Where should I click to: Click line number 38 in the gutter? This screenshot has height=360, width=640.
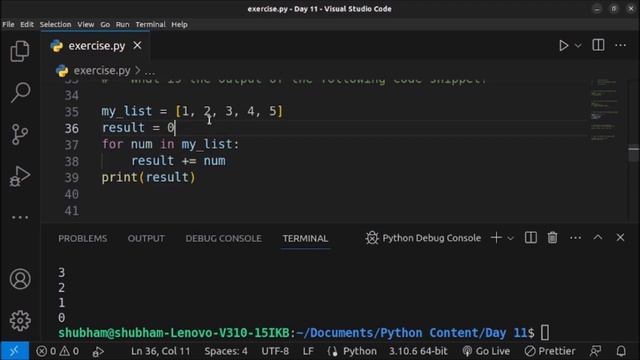(x=72, y=161)
